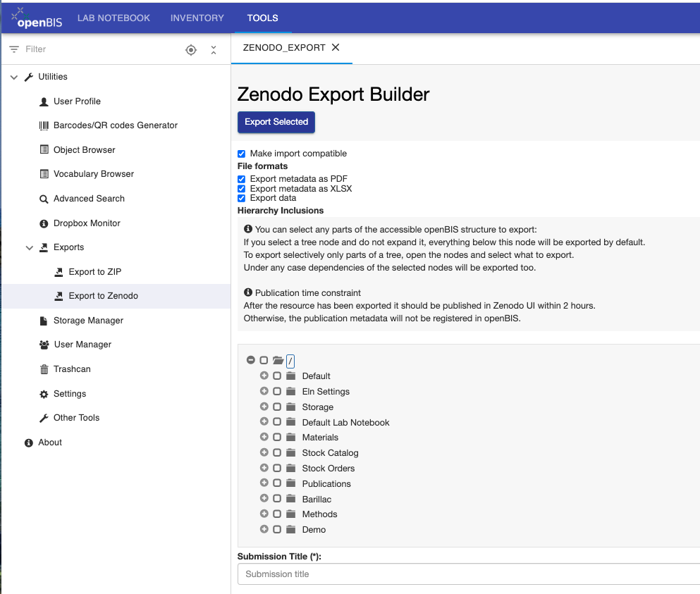The height and width of the screenshot is (594, 700).
Task: Click the open folder icon of root node
Action: click(x=278, y=360)
